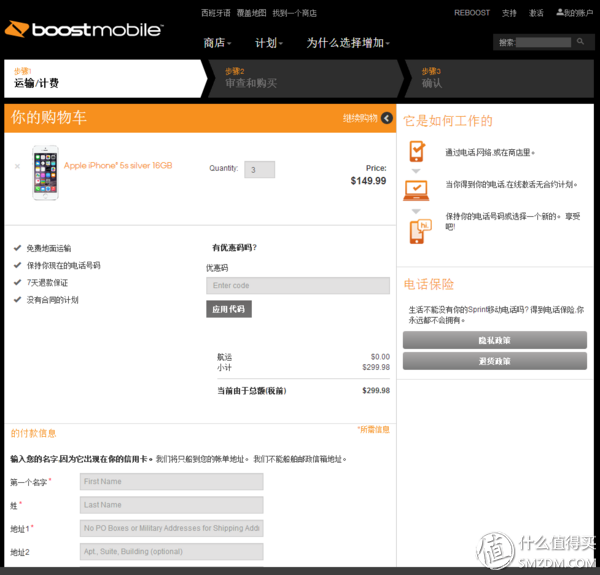Remove iPhone 5s from cart with the x
The width and height of the screenshot is (600, 575).
point(17,166)
